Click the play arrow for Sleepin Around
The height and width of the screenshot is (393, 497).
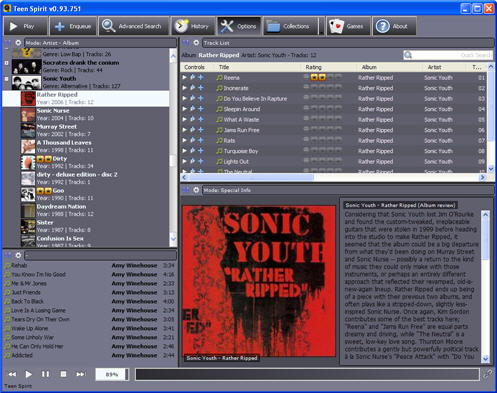click(x=184, y=109)
